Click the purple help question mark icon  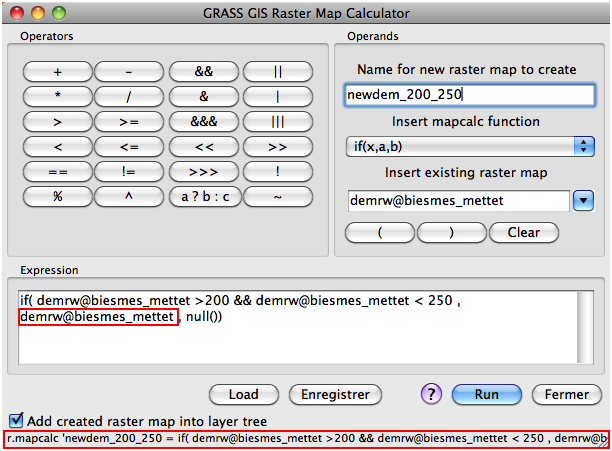tap(431, 394)
